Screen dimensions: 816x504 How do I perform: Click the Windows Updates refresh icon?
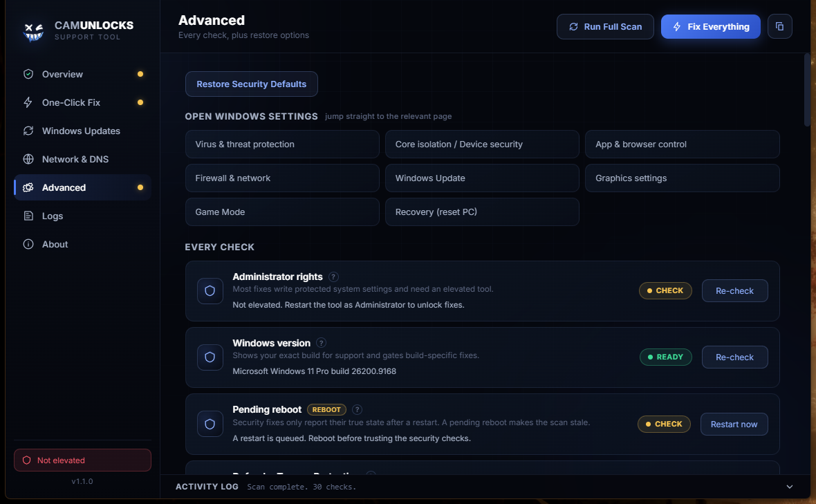pyautogui.click(x=28, y=131)
